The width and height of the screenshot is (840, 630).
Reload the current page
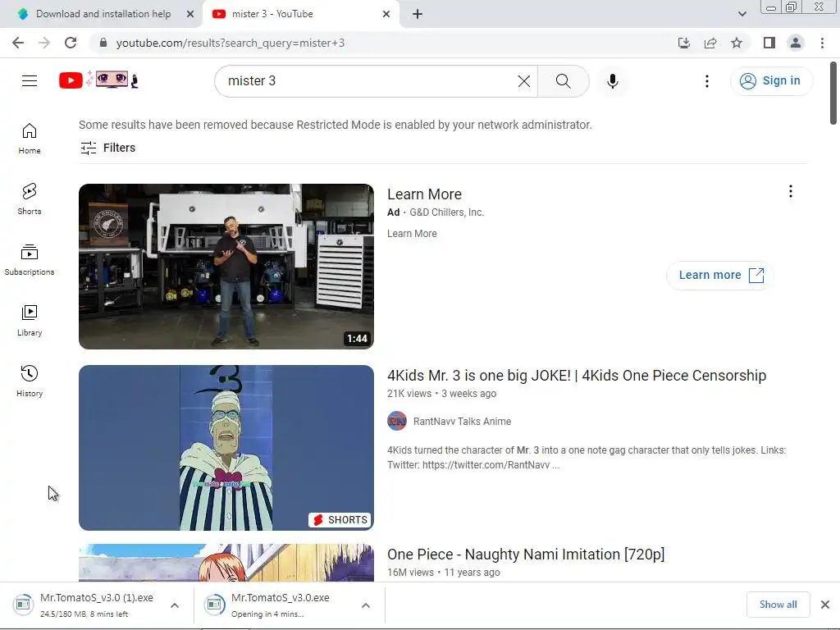pyautogui.click(x=71, y=43)
